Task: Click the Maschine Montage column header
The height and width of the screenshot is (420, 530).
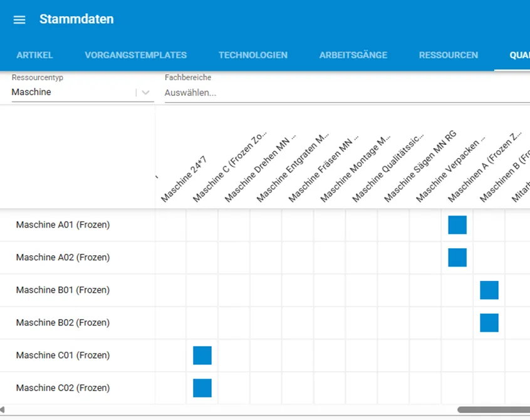Action: [x=355, y=168]
